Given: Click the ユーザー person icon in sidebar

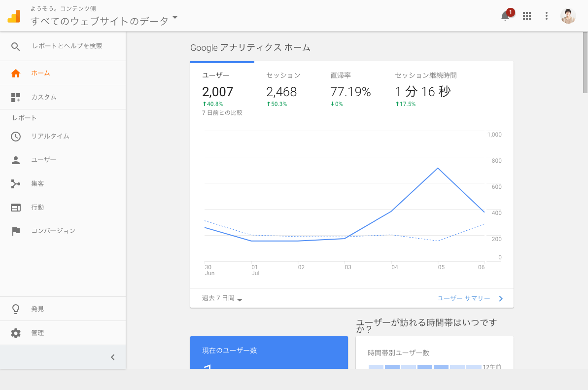Looking at the screenshot, I should (x=16, y=160).
